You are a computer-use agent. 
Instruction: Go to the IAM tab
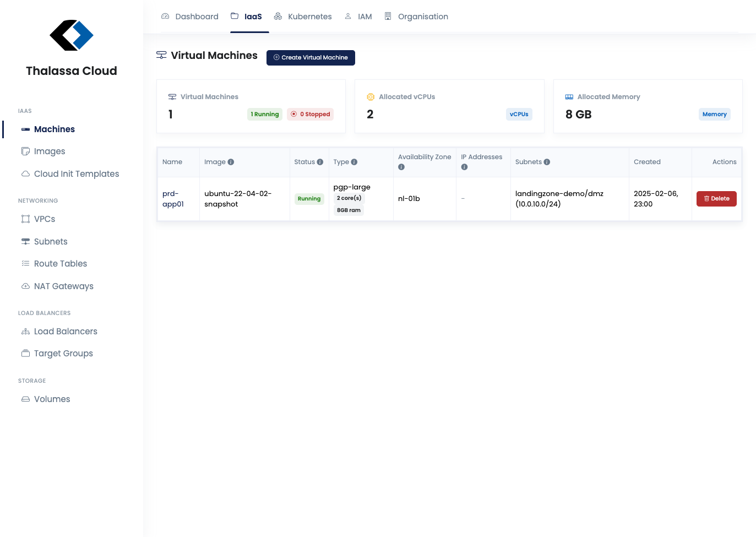tap(358, 17)
